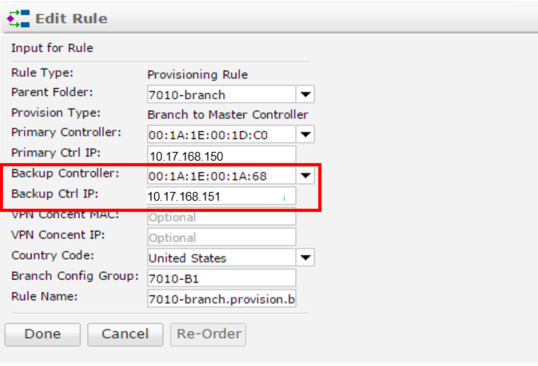Click the Rule Name input field
Image resolution: width=538 pixels, height=366 pixels.
[221, 298]
